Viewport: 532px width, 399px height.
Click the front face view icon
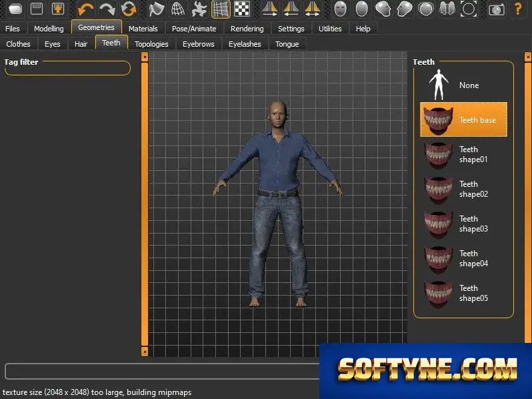(x=340, y=9)
